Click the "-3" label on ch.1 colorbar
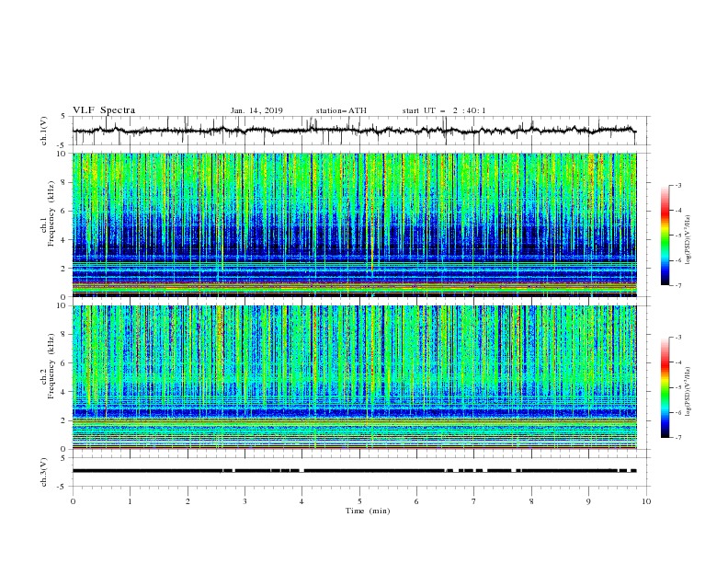 tap(677, 185)
